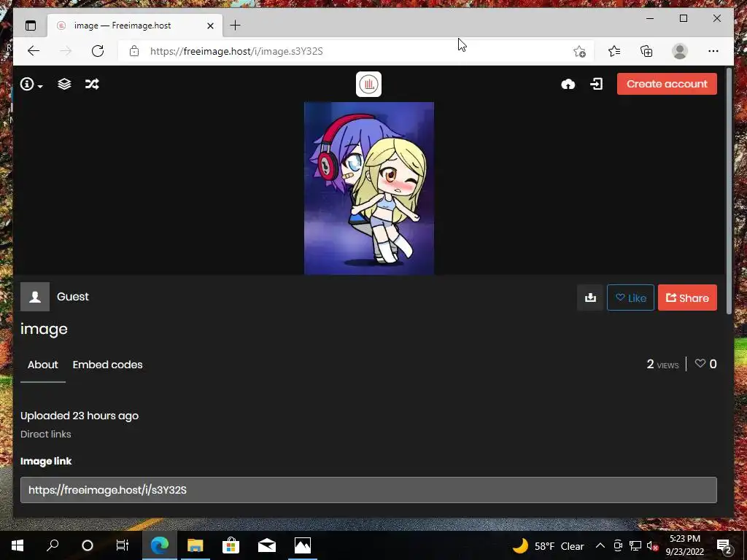The height and width of the screenshot is (560, 747).
Task: Open the Favorites list
Action: (614, 51)
